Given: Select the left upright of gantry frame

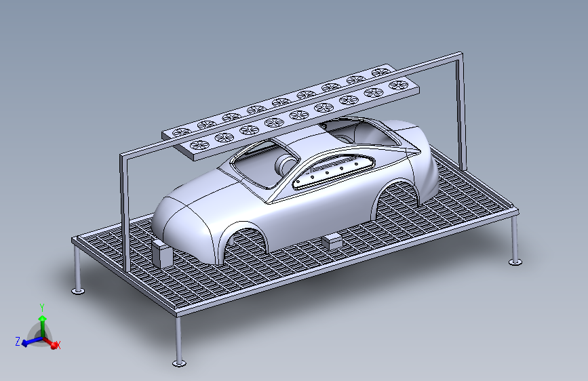Looking at the screenshot, I should pyautogui.click(x=125, y=214).
